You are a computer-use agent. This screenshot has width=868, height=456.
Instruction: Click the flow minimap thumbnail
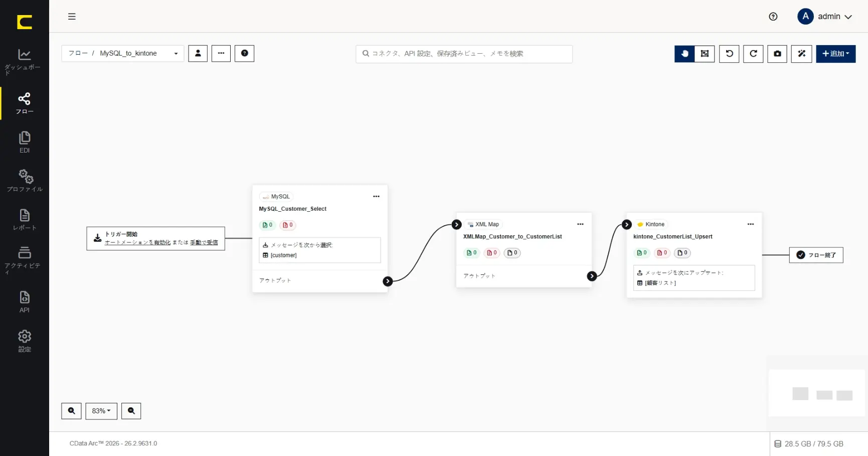point(816,393)
